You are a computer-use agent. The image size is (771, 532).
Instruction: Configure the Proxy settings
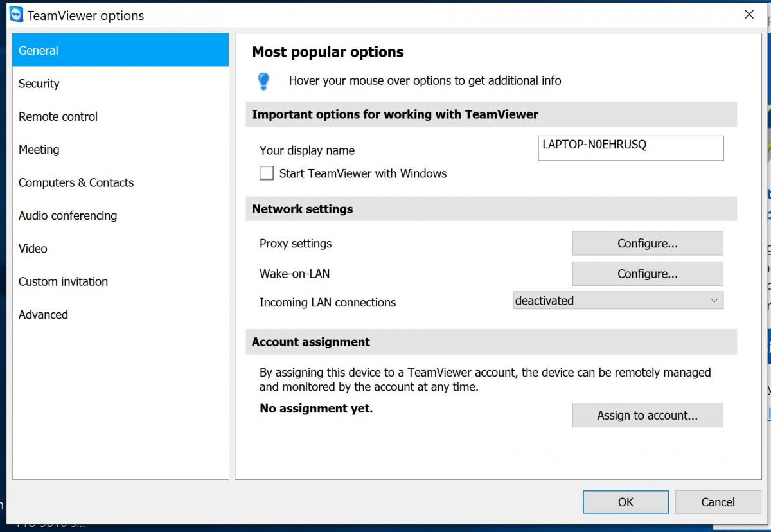click(x=648, y=244)
